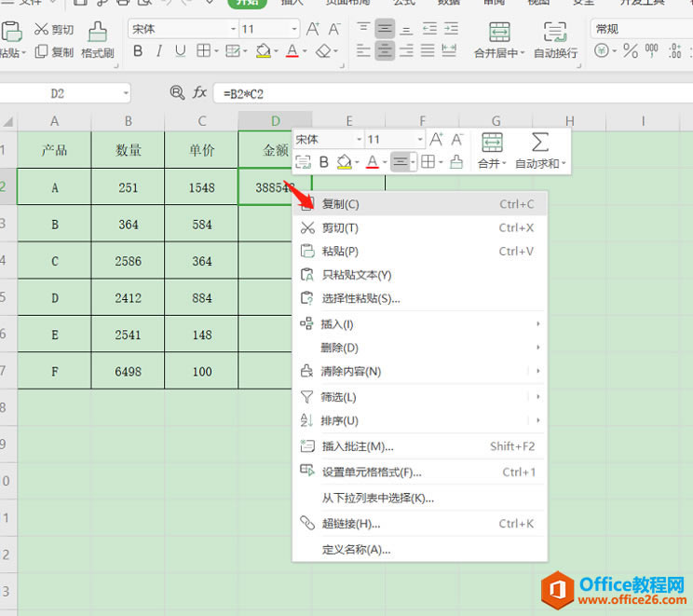
Task: Click the magnifier icon beside fx
Action: (x=177, y=92)
